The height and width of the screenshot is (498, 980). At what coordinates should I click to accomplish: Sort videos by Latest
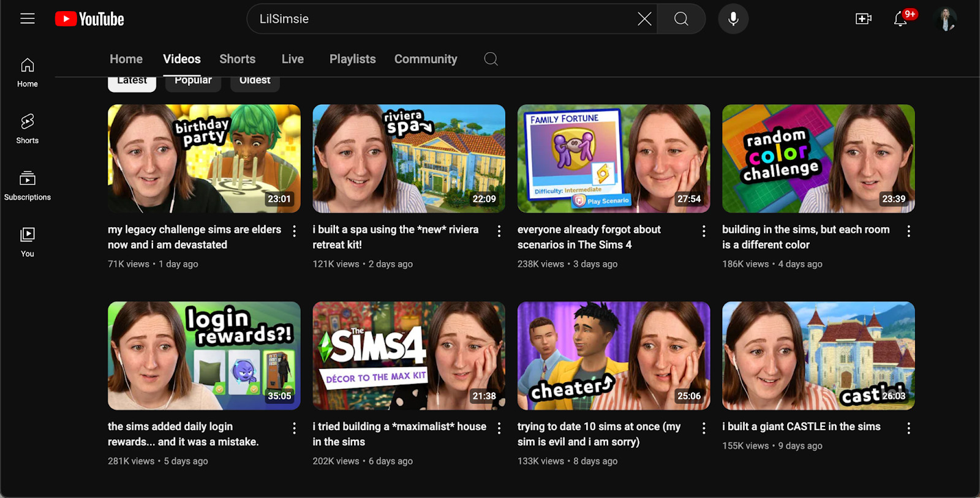coord(132,83)
